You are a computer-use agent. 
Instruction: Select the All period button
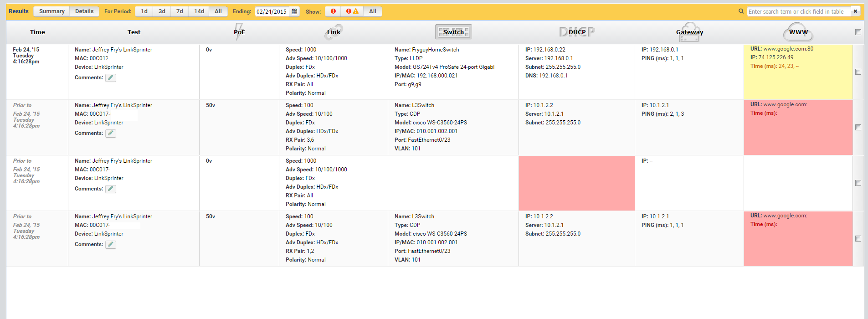(218, 11)
